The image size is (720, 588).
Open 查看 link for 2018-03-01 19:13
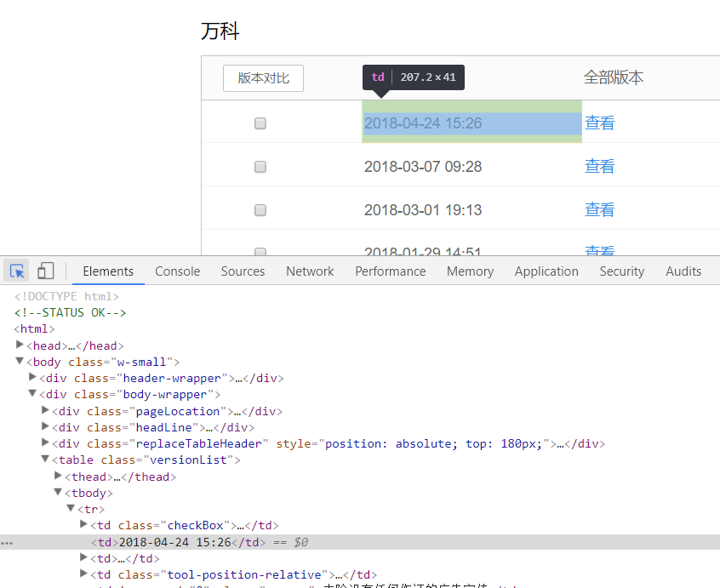[599, 210]
